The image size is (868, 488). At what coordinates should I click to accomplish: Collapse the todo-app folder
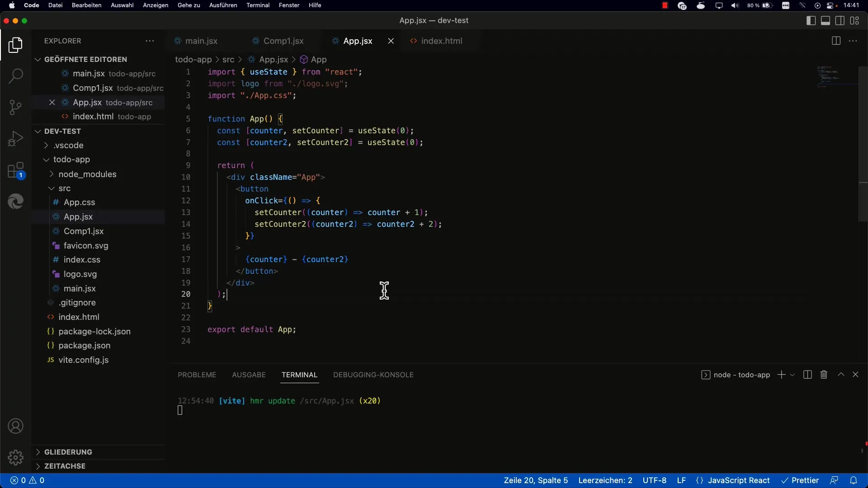coord(99,160)
